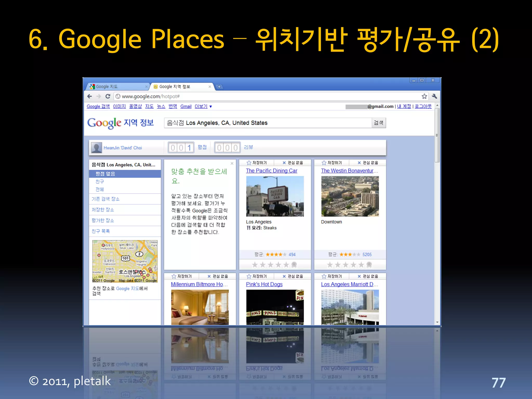Image resolution: width=532 pixels, height=399 pixels.
Task: Open 내 계정 account link
Action: [404, 106]
